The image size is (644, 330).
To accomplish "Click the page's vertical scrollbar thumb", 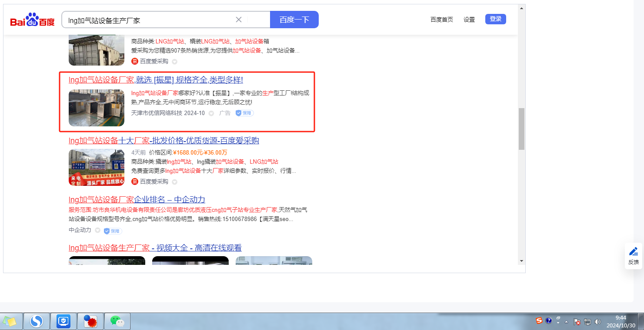I will coord(521,129).
